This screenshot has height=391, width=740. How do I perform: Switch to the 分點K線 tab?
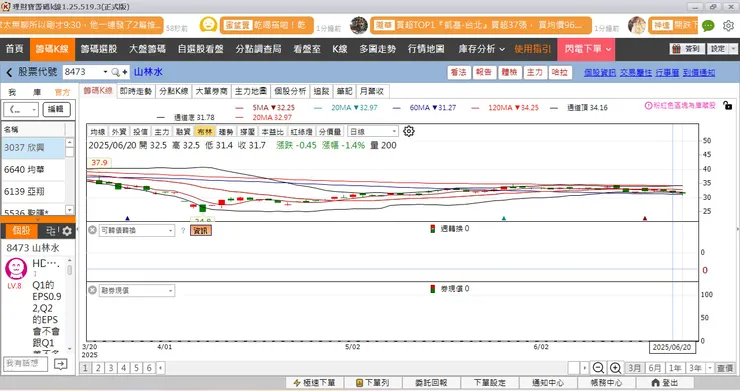174,91
